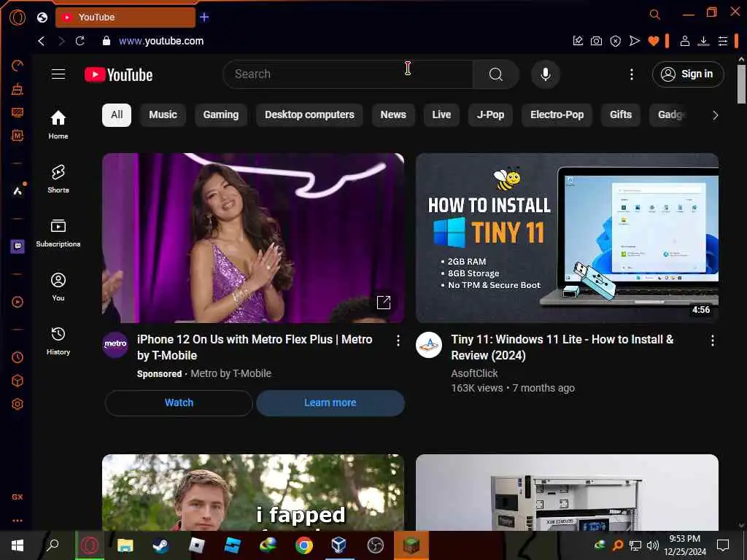Open browser History clock icon in Opera sidebar
The width and height of the screenshot is (747, 560).
[18, 357]
